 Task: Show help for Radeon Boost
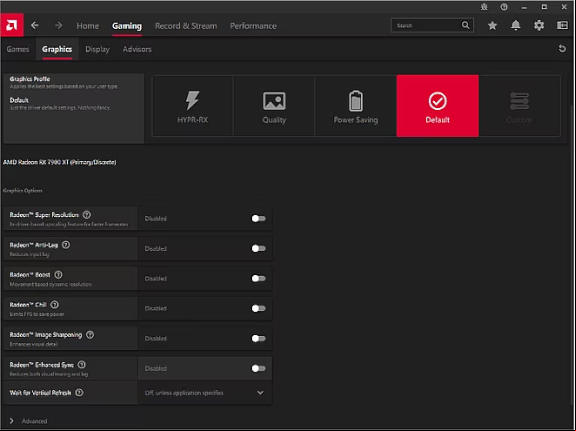58,275
